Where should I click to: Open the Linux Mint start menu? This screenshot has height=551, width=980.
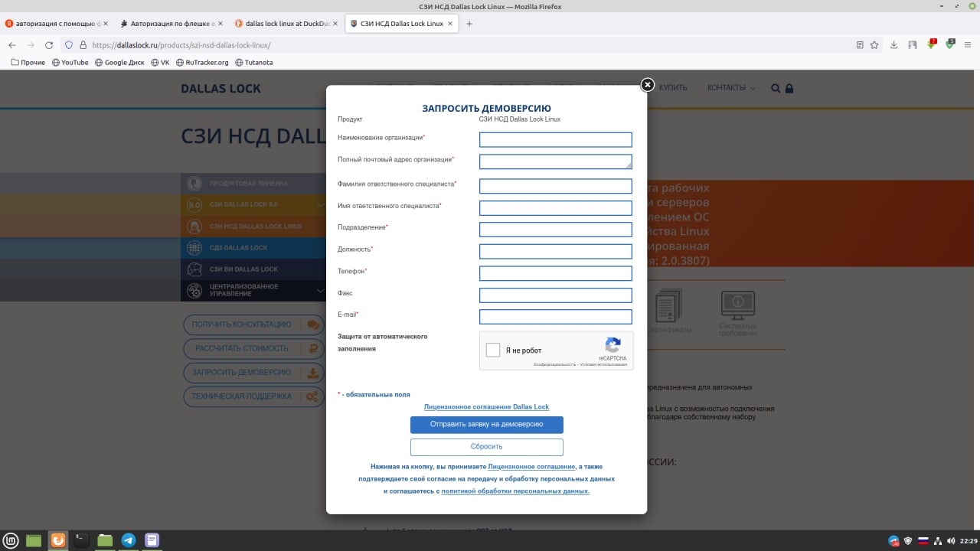point(10,540)
